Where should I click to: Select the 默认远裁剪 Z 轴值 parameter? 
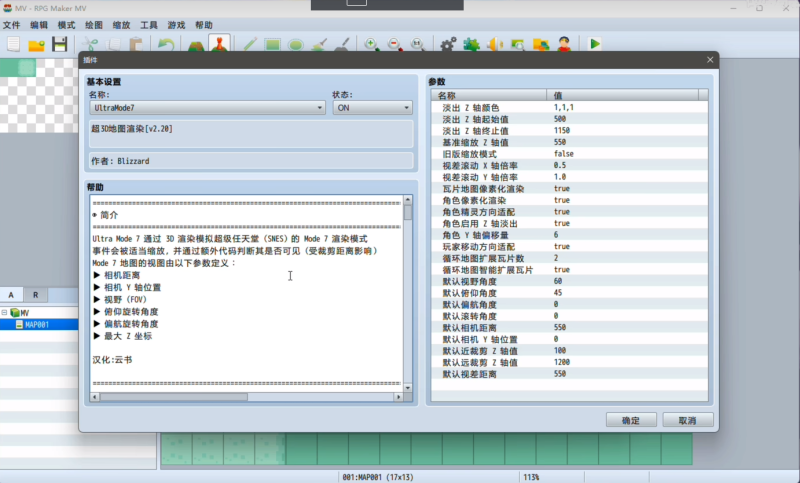(x=569, y=362)
